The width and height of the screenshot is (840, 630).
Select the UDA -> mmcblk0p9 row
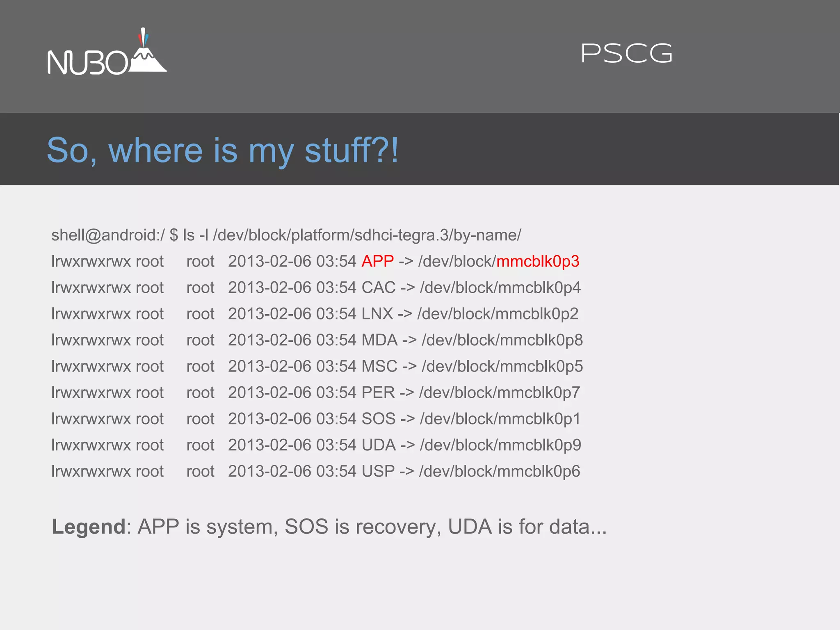pyautogui.click(x=316, y=445)
